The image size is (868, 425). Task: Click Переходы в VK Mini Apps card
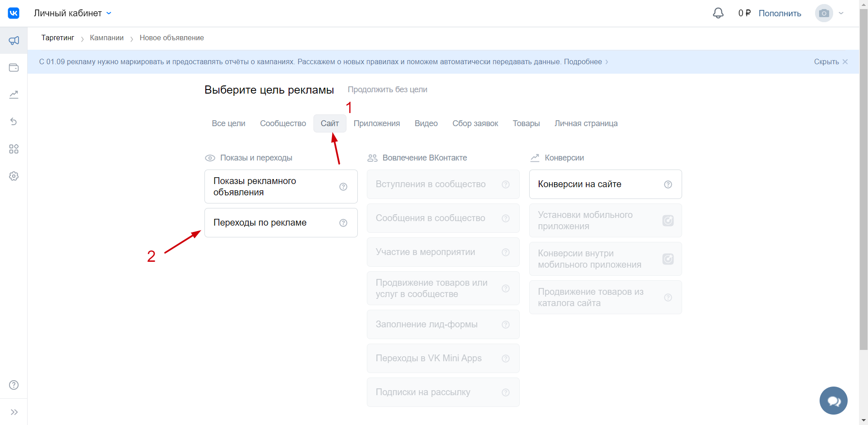[443, 359]
